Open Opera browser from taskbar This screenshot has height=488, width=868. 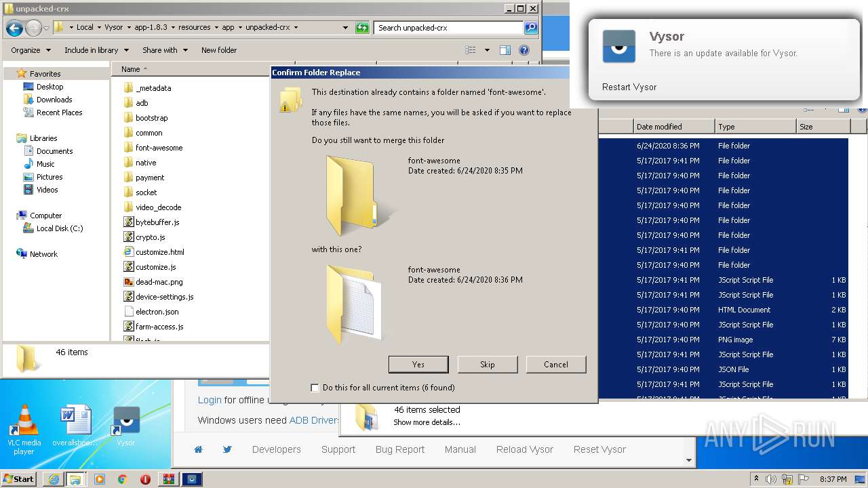point(145,479)
